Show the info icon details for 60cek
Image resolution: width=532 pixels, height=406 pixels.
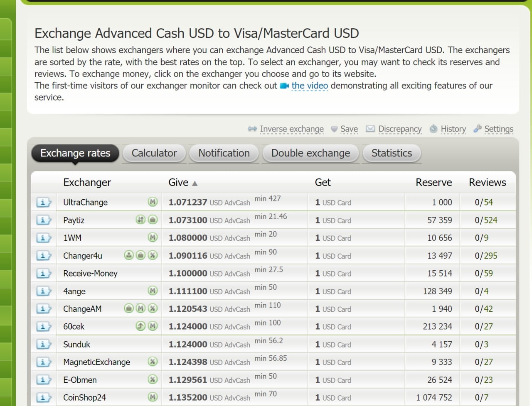click(x=44, y=327)
